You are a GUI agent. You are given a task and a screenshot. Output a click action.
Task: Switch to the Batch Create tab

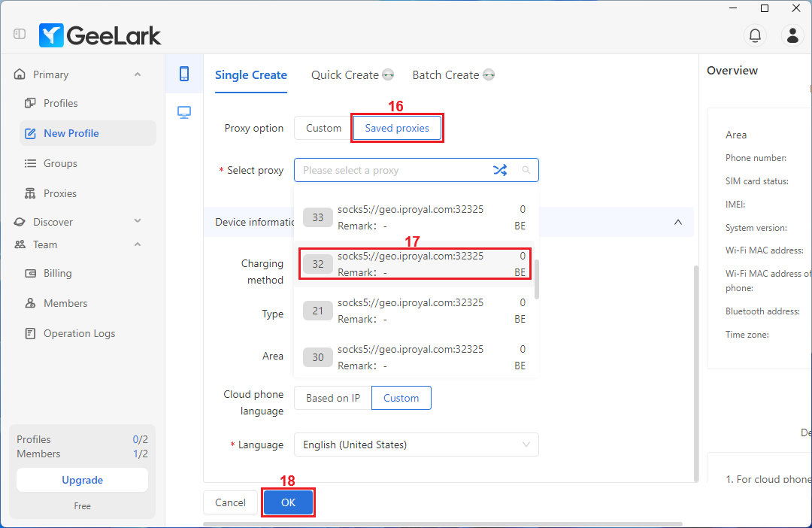(446, 75)
